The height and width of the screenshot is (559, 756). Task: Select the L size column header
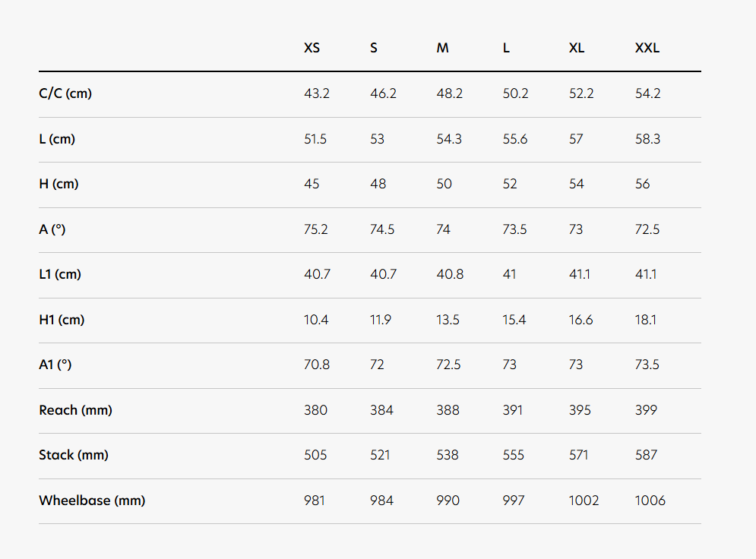pos(506,48)
